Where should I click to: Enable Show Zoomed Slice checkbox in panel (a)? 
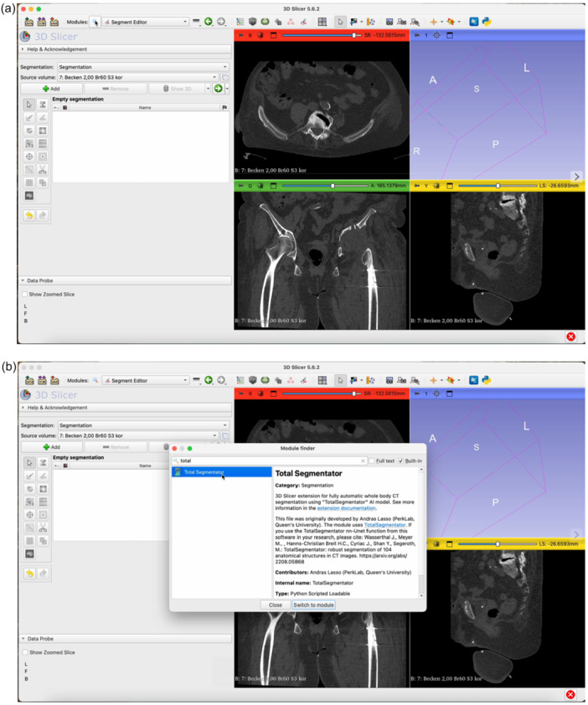tap(25, 294)
